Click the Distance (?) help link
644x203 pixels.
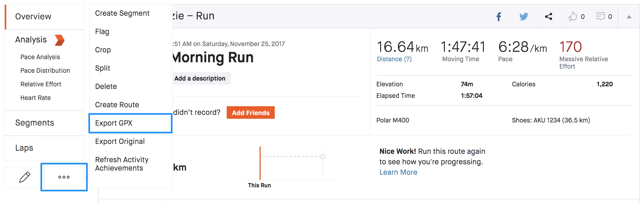coord(394,59)
